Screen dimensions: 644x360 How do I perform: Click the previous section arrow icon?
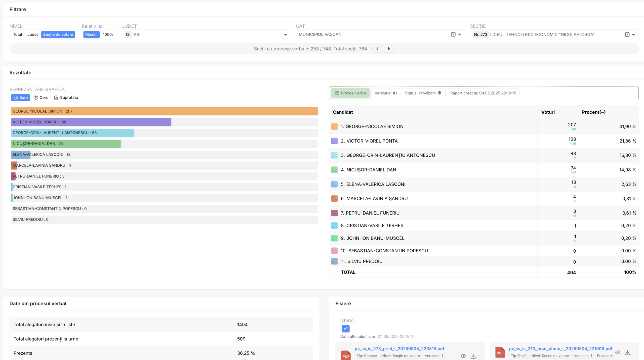coord(377,49)
